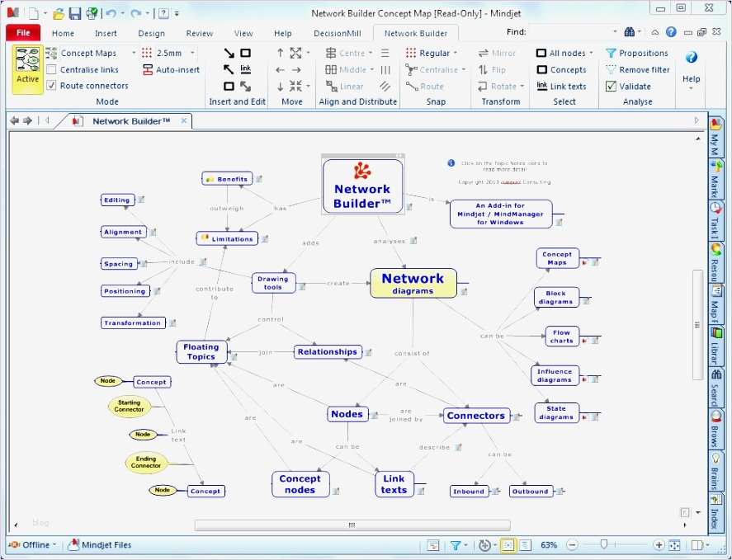Click the Mindjet Files status button

(x=100, y=544)
